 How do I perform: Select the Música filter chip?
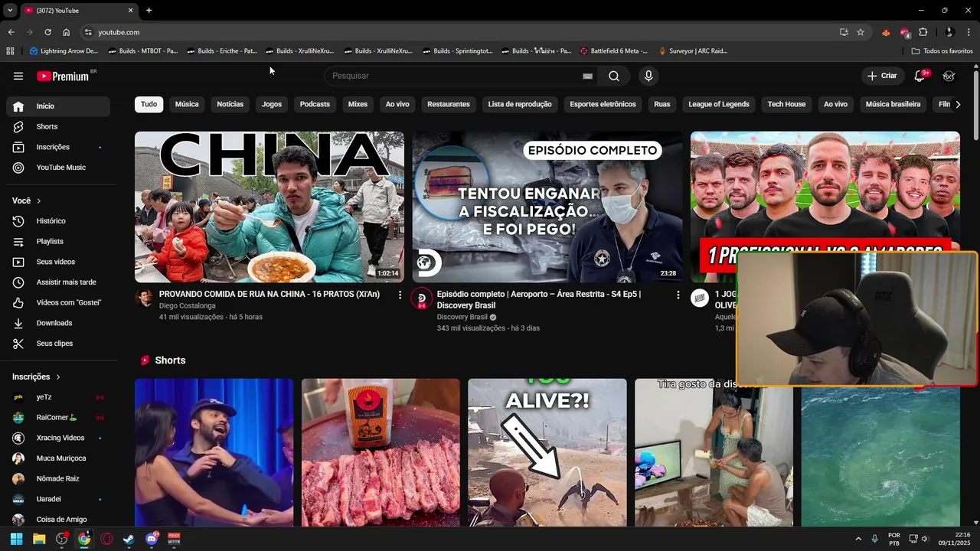pyautogui.click(x=187, y=104)
